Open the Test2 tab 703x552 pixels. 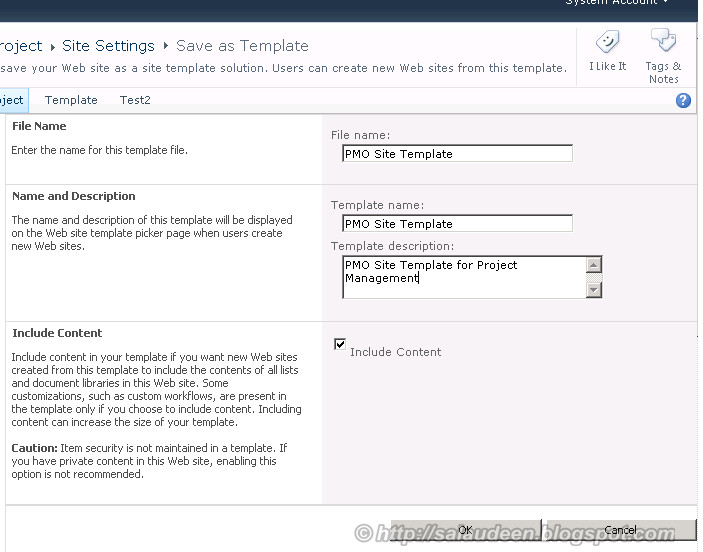[x=135, y=100]
